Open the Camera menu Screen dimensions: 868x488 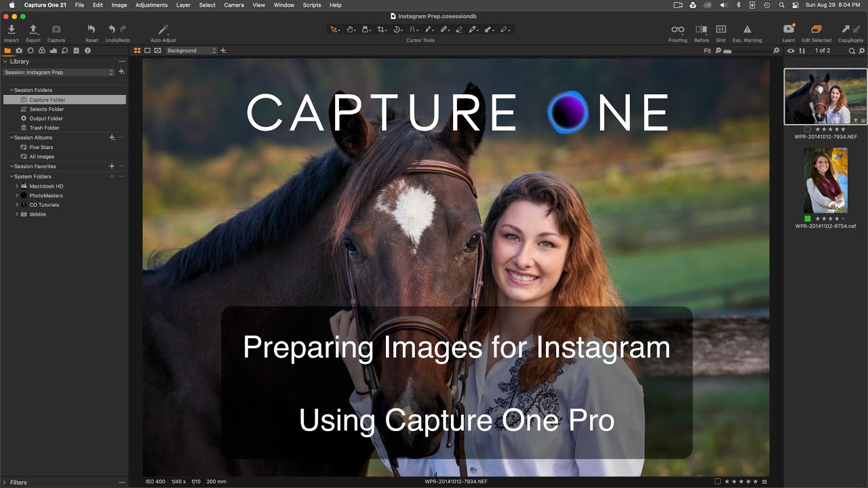pyautogui.click(x=234, y=5)
